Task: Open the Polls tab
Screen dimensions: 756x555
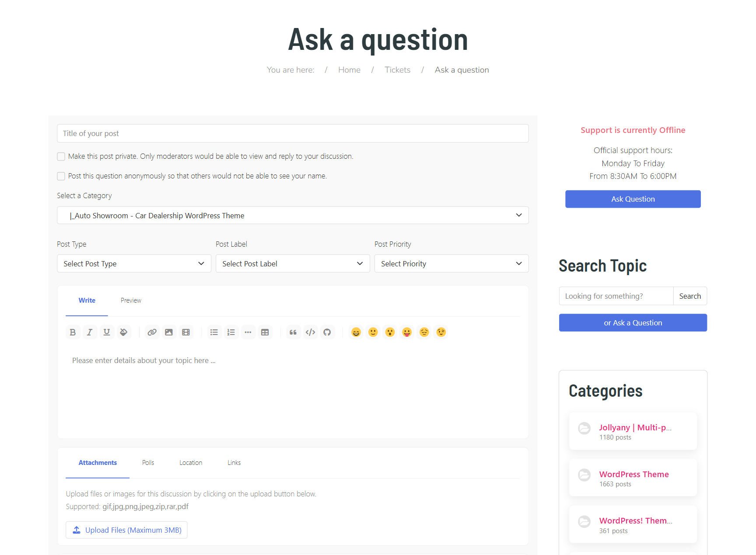Action: [148, 463]
